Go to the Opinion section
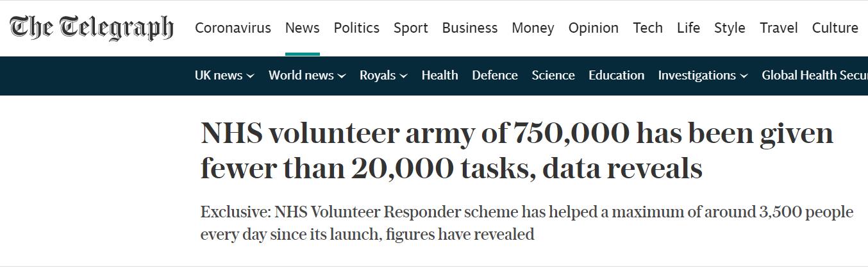This screenshot has height=268, width=868. 593,28
